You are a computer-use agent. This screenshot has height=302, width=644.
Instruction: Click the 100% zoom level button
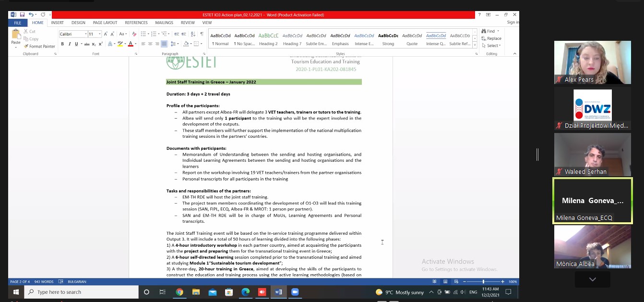coord(513,282)
